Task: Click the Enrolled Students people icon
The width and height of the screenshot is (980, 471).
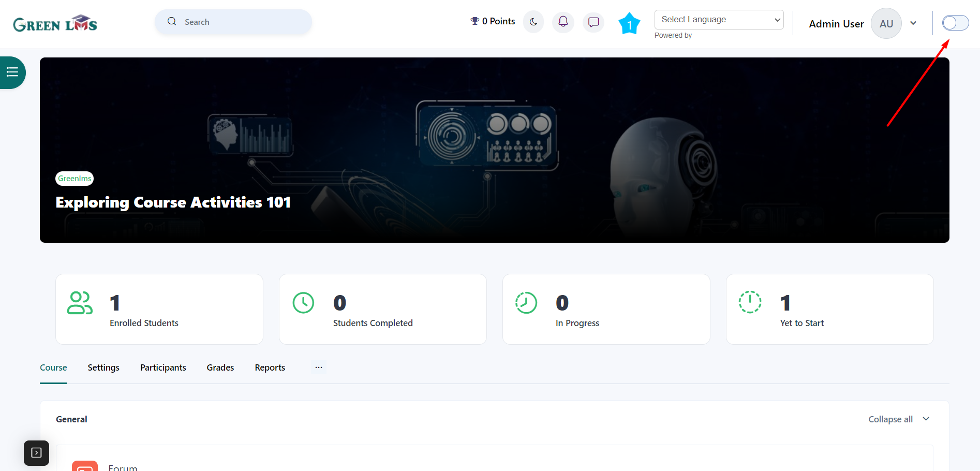Action: click(x=80, y=303)
